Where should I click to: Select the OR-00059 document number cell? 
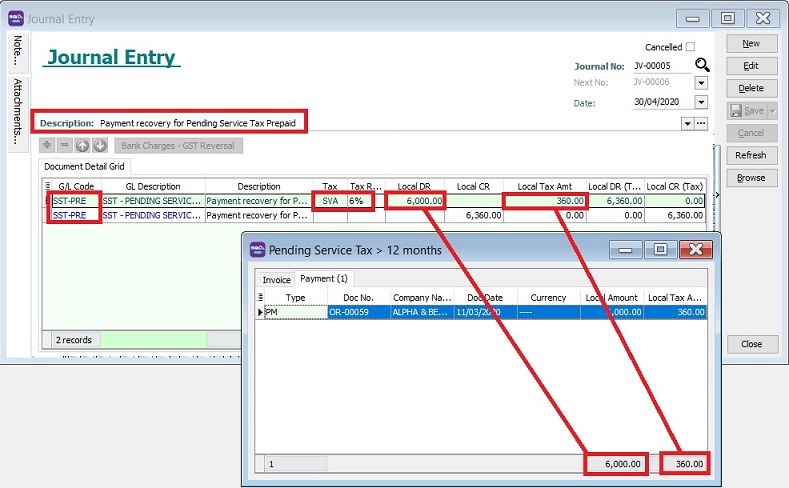pos(359,312)
